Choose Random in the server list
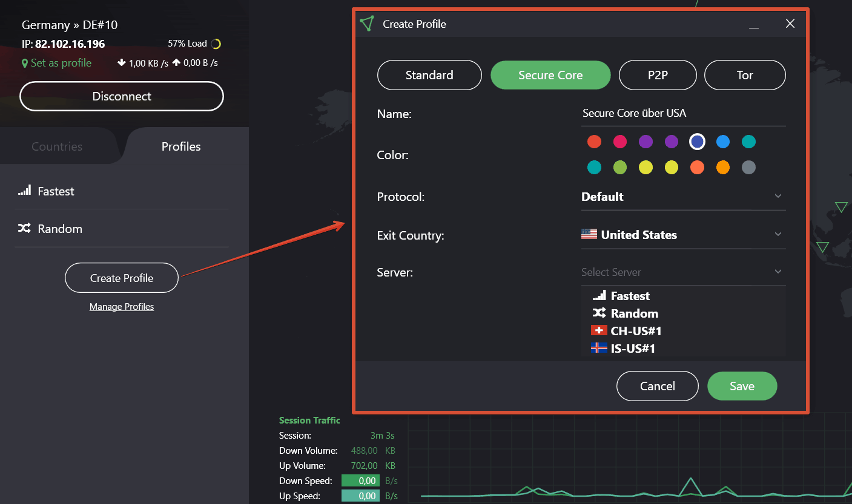The image size is (852, 504). (683, 313)
